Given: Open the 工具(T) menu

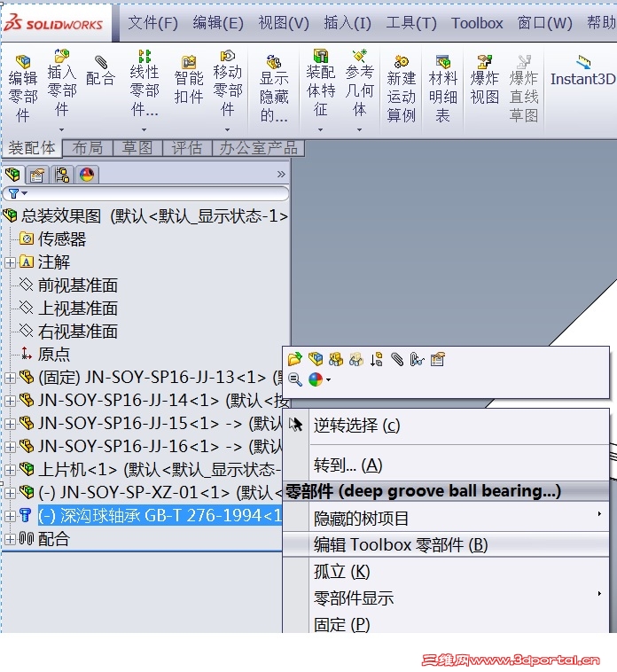Looking at the screenshot, I should [411, 23].
